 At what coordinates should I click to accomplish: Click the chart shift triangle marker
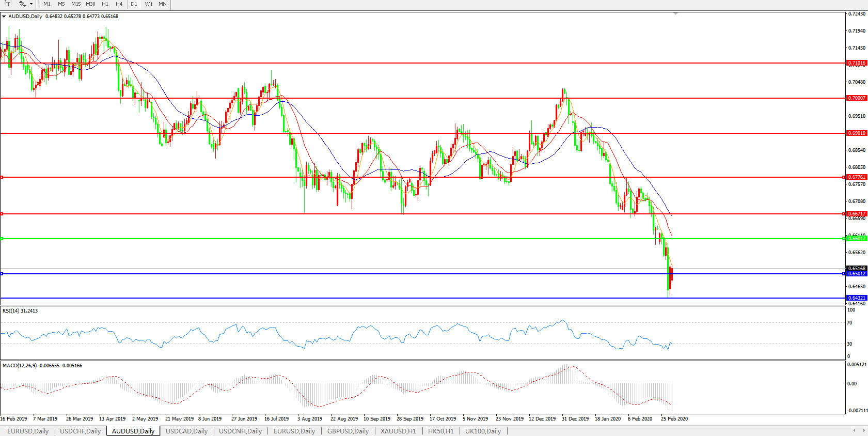point(675,14)
